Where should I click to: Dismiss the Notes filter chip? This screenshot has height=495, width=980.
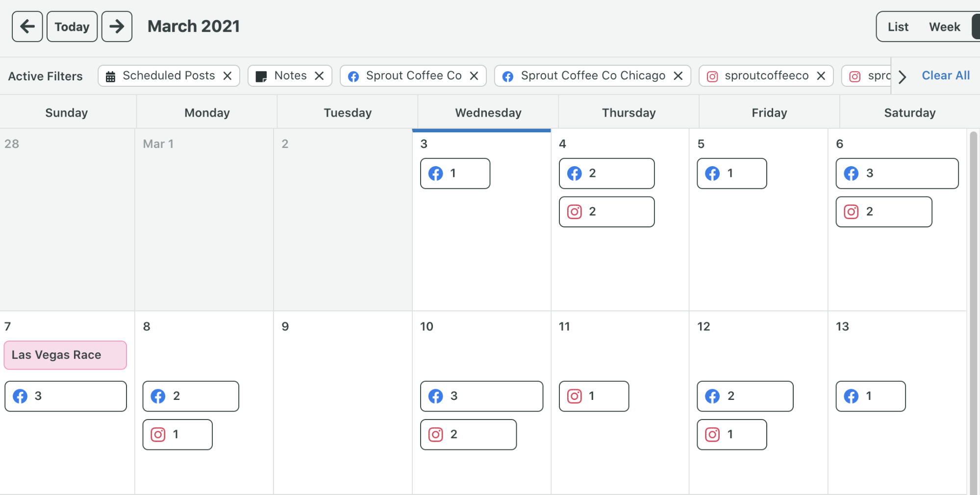pyautogui.click(x=319, y=75)
